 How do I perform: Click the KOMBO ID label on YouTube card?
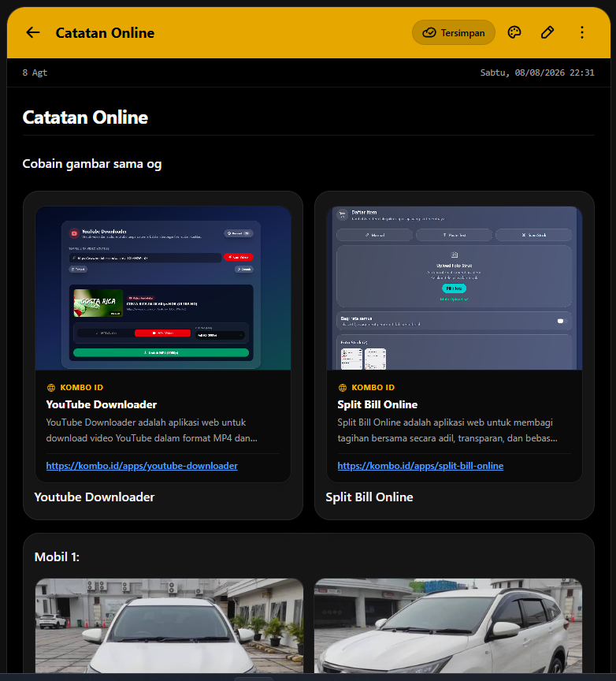pyautogui.click(x=82, y=388)
